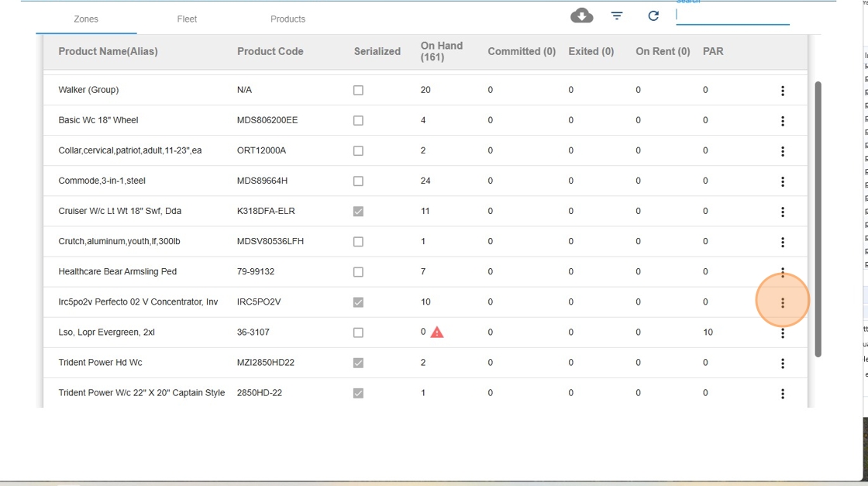The width and height of the screenshot is (868, 486).
Task: Refresh the inventory table
Action: (x=653, y=16)
